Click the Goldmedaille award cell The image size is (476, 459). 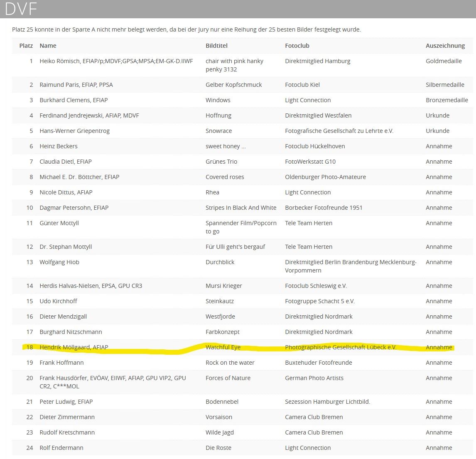[x=444, y=61]
